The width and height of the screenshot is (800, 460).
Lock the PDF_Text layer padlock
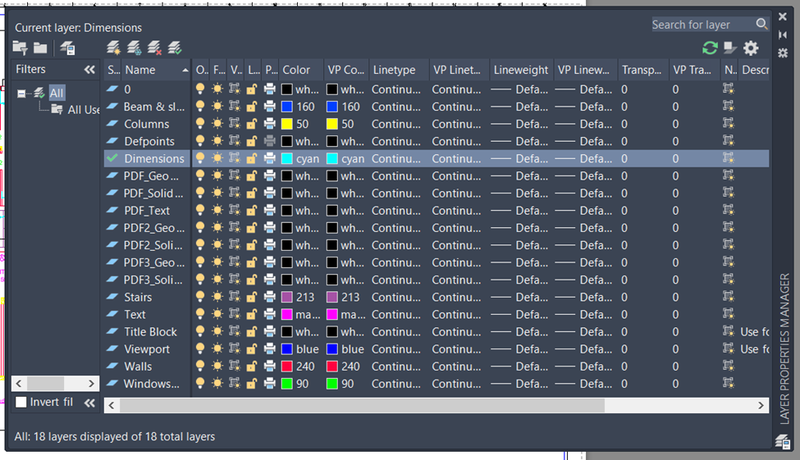click(252, 210)
